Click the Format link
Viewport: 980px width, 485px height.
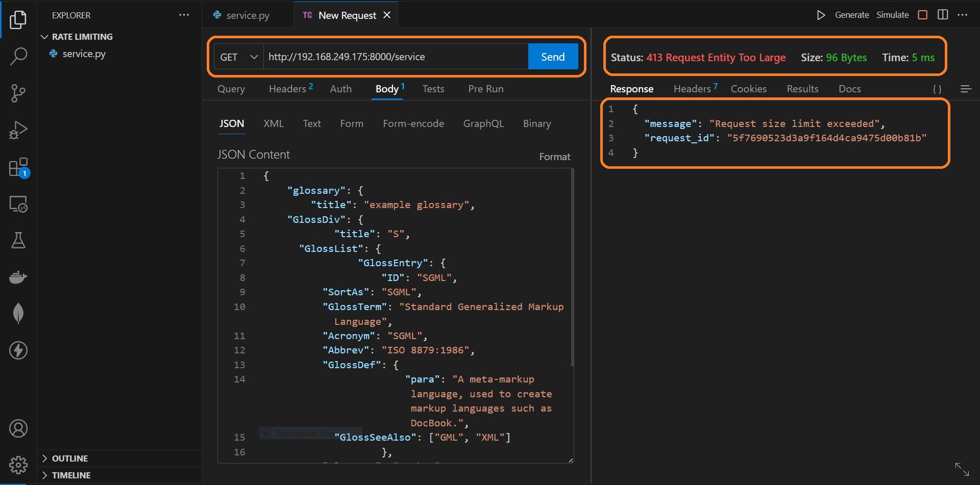tap(555, 157)
